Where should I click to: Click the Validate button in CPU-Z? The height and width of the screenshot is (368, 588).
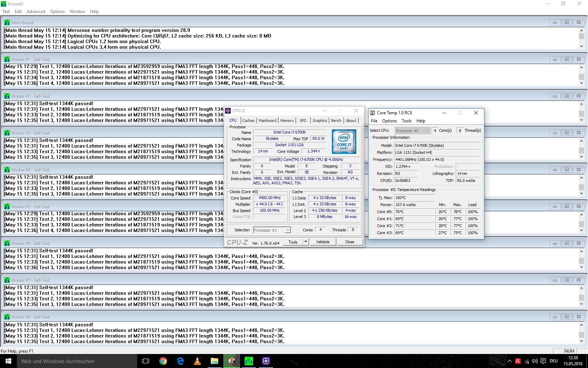pyautogui.click(x=323, y=242)
